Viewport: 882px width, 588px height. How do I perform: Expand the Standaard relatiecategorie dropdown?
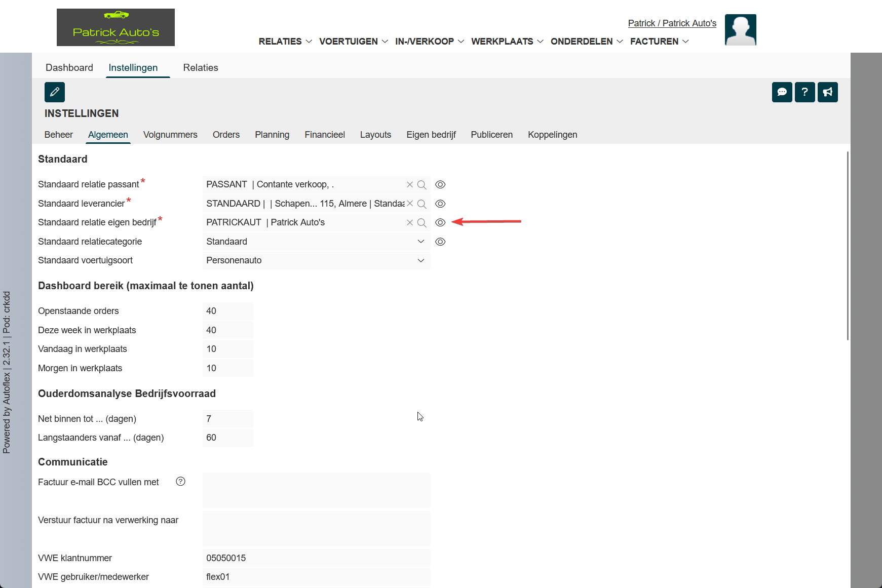[420, 242]
